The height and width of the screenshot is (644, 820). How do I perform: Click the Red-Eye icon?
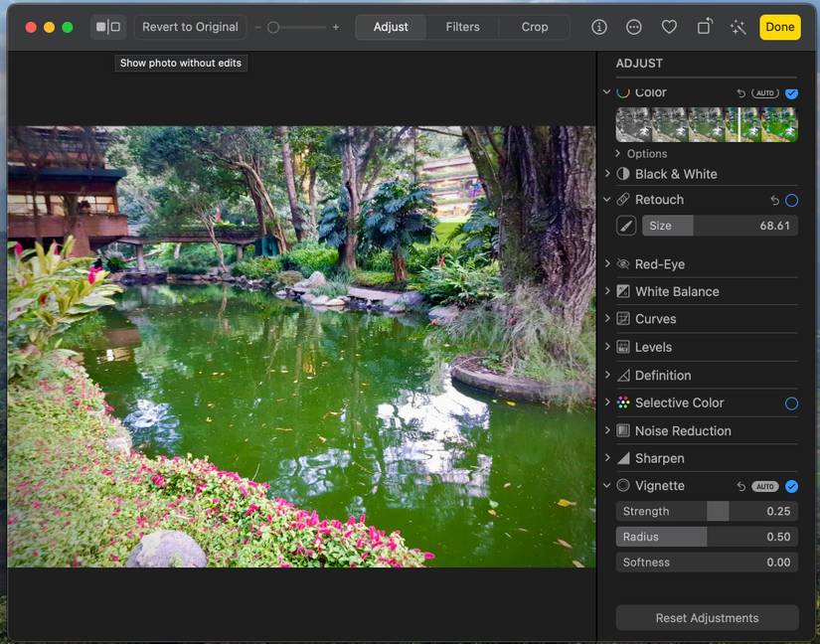pyautogui.click(x=623, y=264)
